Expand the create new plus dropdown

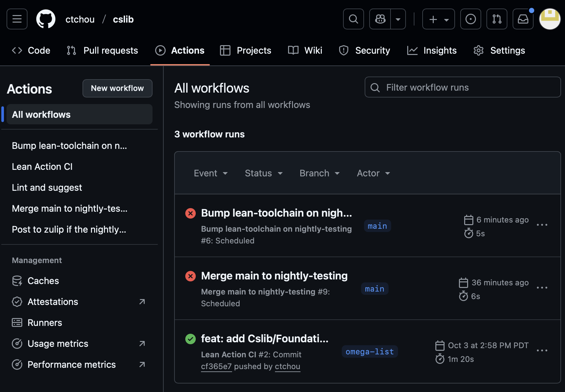pyautogui.click(x=438, y=19)
